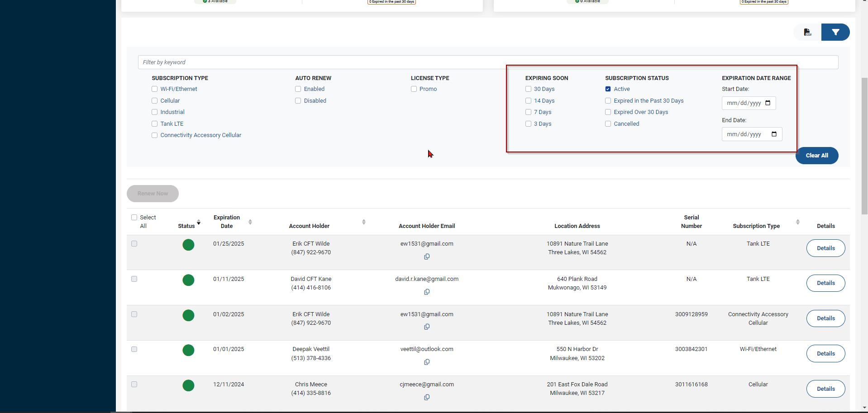The width and height of the screenshot is (868, 413).
Task: Tick the Select All checkbox
Action: coord(134,218)
